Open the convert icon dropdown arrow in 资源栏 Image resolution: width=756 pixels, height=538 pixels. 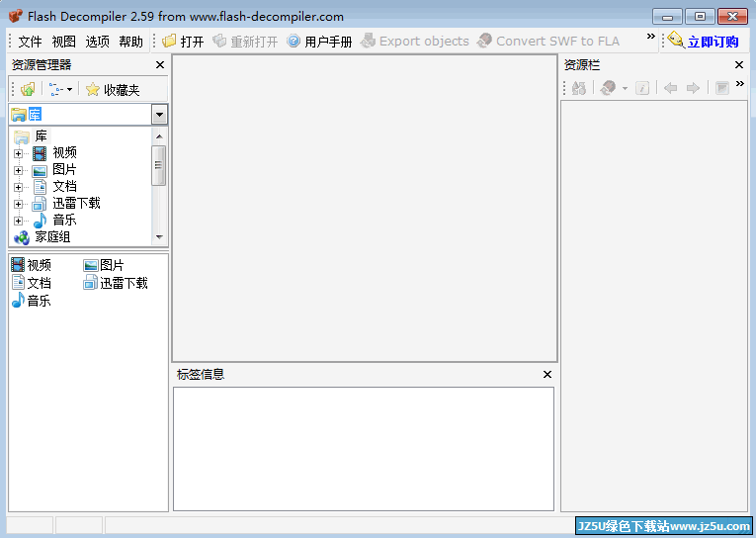click(x=625, y=88)
